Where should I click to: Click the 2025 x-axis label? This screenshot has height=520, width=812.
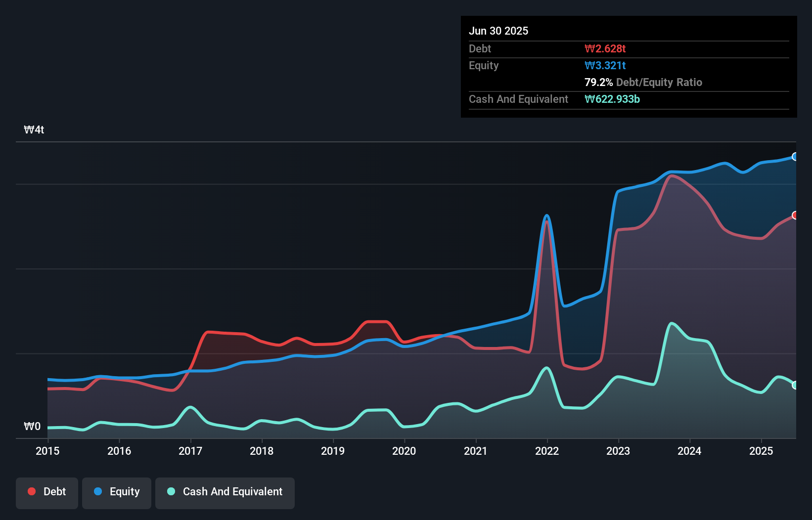761,451
